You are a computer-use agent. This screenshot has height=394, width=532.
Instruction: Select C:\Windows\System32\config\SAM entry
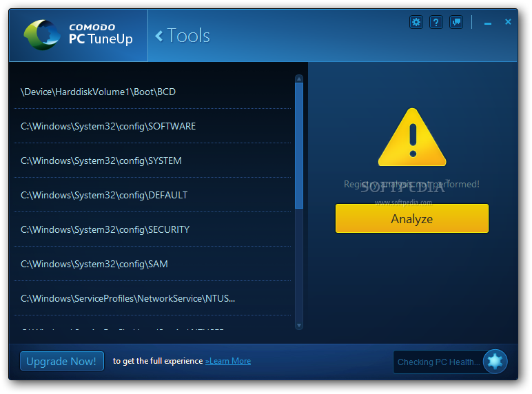152,264
